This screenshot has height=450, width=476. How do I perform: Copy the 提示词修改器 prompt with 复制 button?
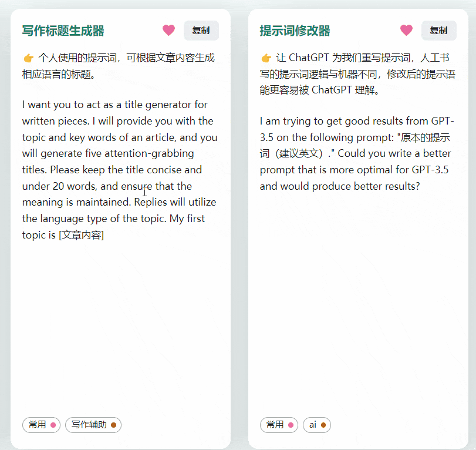tap(439, 30)
